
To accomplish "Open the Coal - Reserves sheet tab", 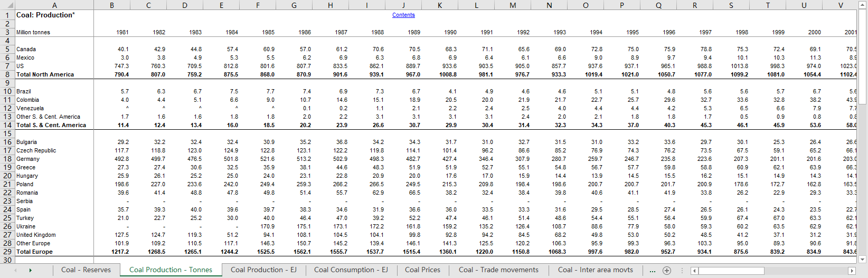I will click(x=86, y=270).
